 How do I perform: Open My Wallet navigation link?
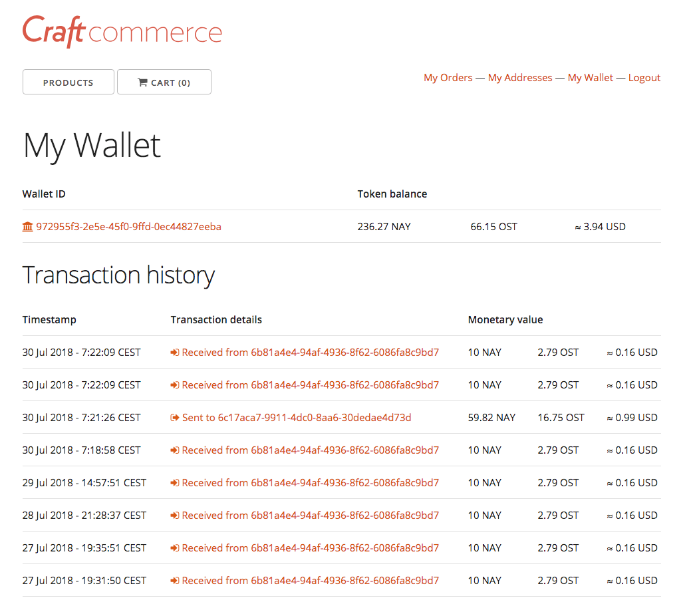coord(590,78)
